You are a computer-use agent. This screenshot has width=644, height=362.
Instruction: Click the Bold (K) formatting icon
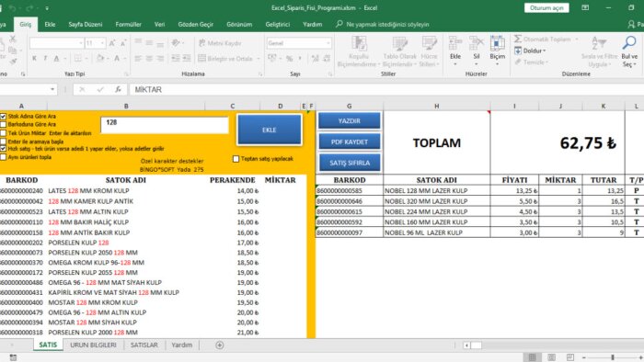coord(35,58)
